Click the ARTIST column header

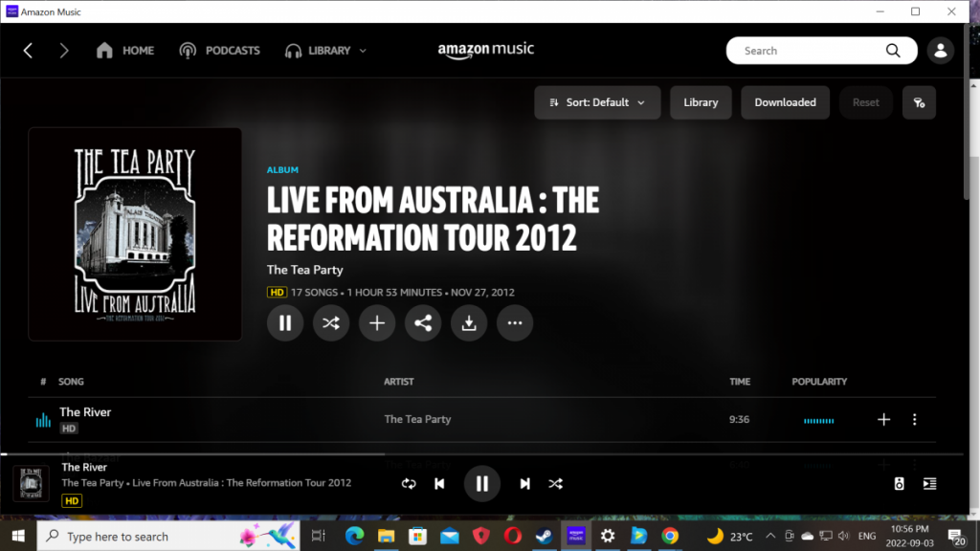pyautogui.click(x=399, y=382)
